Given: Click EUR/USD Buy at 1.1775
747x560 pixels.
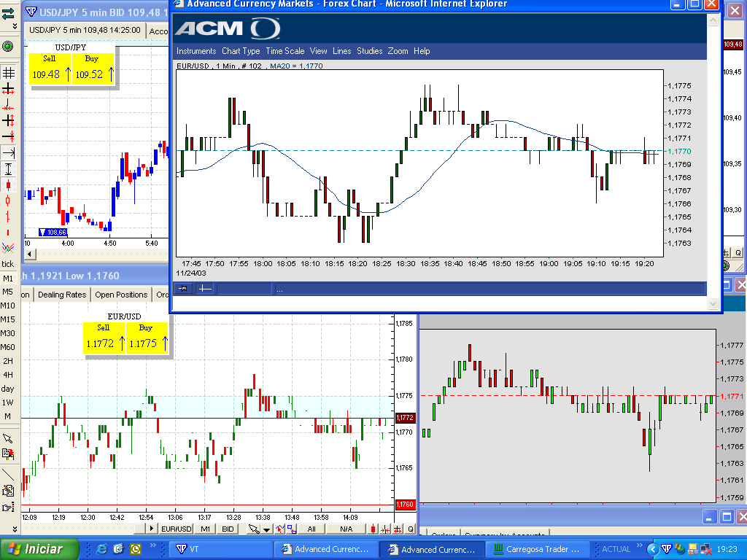Looking at the screenshot, I should click(x=147, y=338).
